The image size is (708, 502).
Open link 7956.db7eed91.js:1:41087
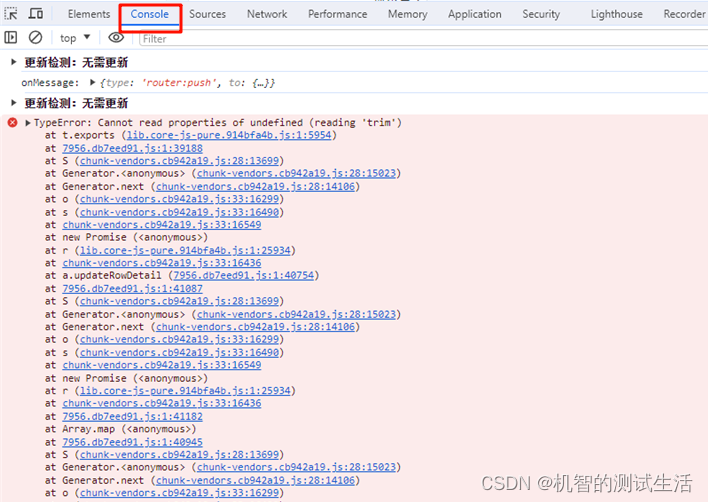tap(133, 288)
